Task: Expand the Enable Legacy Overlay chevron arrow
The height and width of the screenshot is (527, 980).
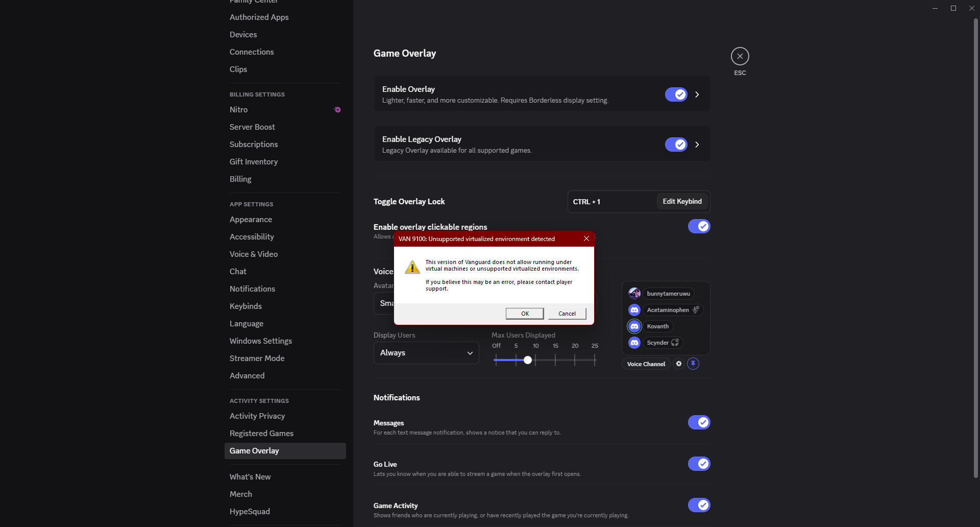Action: 697,145
